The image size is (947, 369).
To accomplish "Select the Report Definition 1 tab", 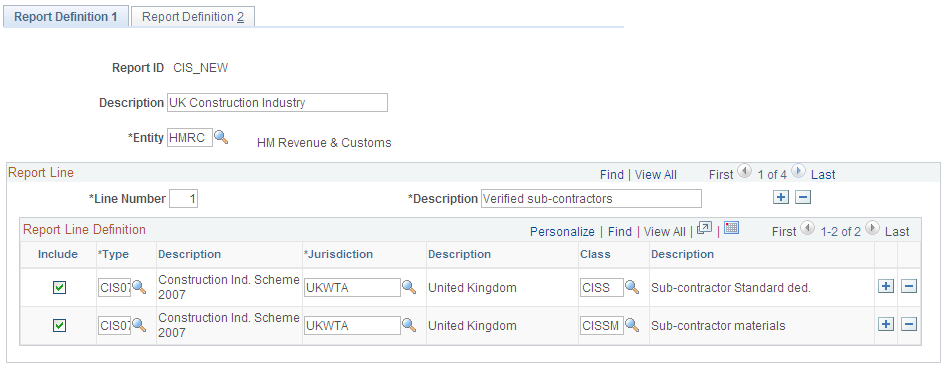I will 66,17.
